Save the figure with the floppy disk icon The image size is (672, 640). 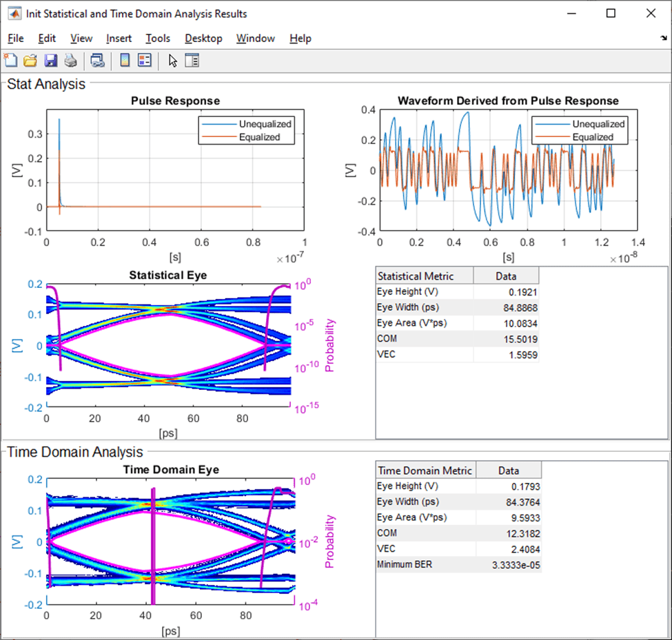[50, 61]
